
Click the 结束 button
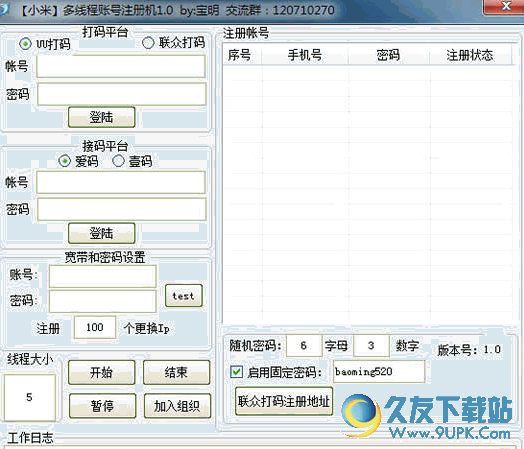[176, 372]
